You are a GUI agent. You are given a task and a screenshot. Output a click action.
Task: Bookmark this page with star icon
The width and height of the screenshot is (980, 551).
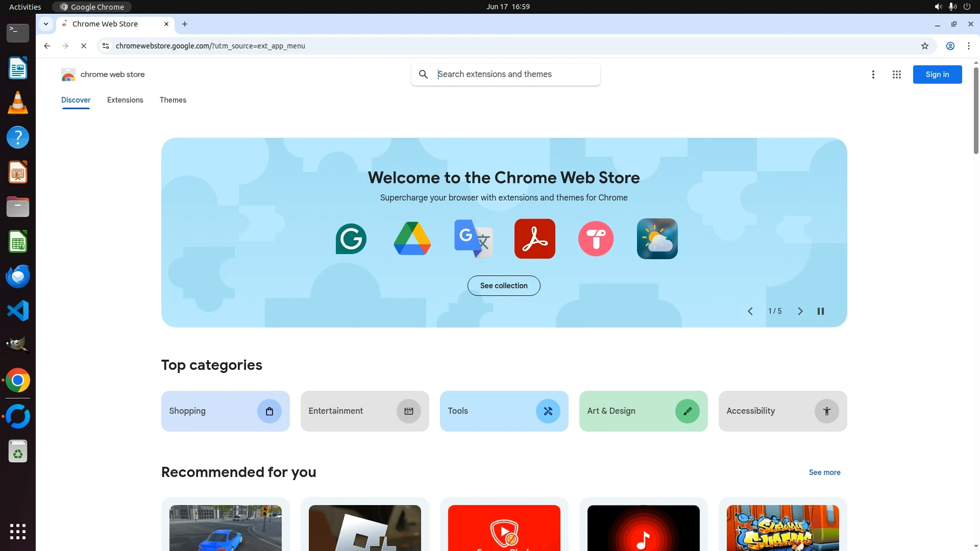tap(924, 46)
